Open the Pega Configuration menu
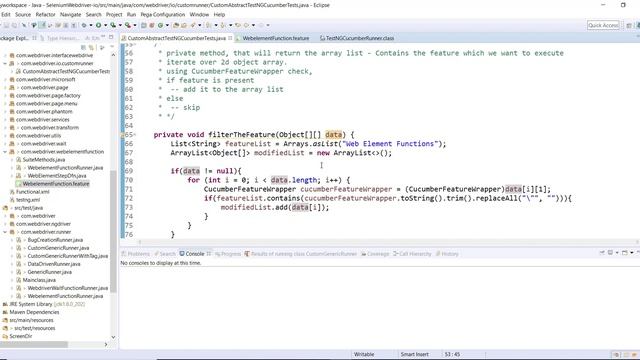 [x=163, y=14]
